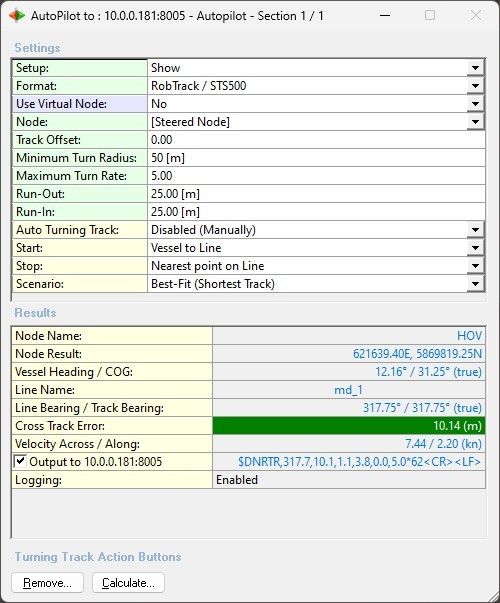Click the green Cross Track Error value bar
This screenshot has height=603, width=500.
coord(349,426)
